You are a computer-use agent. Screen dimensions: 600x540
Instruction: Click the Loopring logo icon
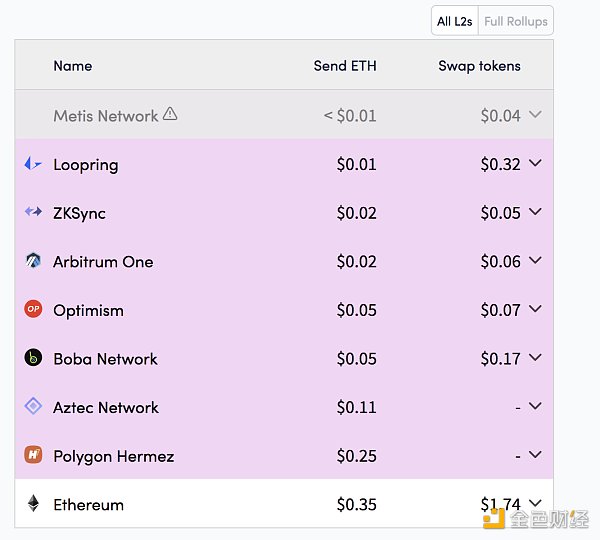33,164
